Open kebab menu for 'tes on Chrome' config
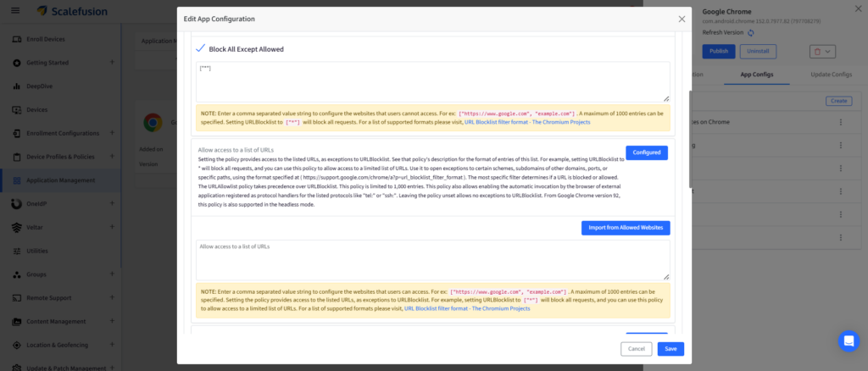 [840, 122]
